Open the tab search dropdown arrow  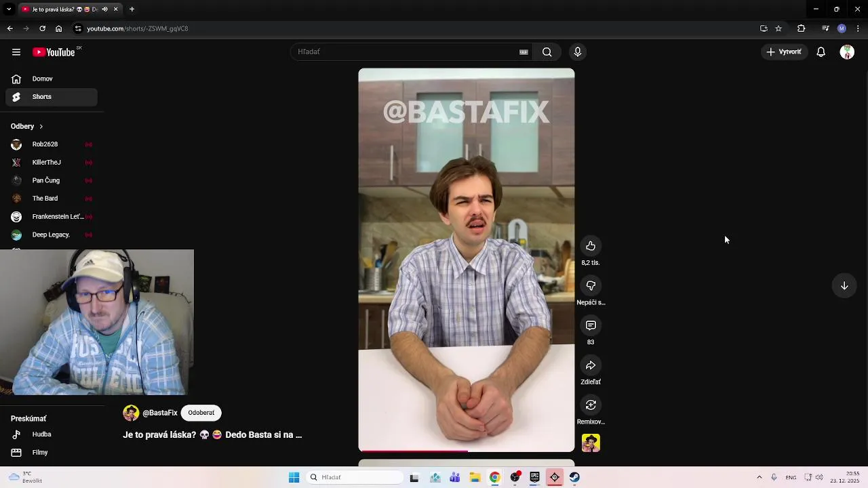coord(9,9)
